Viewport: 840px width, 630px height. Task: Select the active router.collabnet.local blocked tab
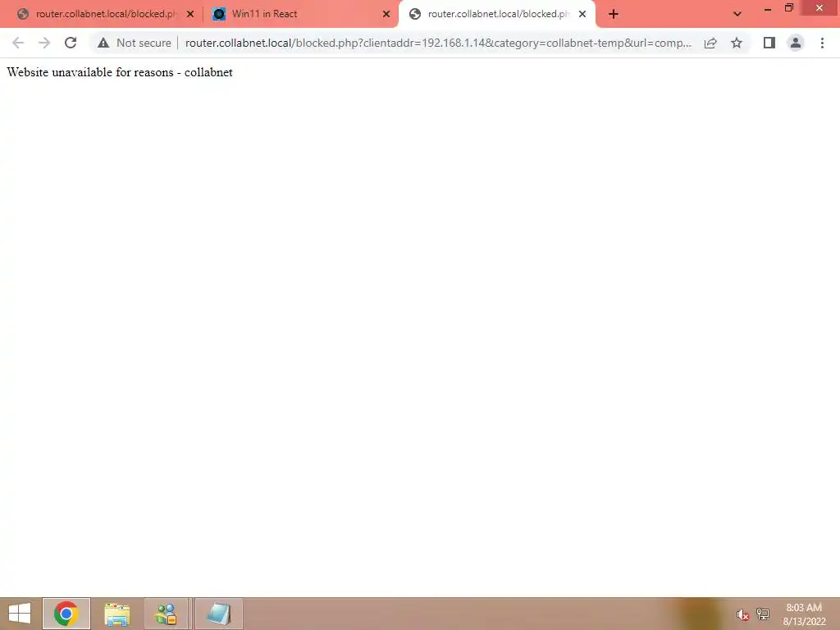tap(497, 14)
